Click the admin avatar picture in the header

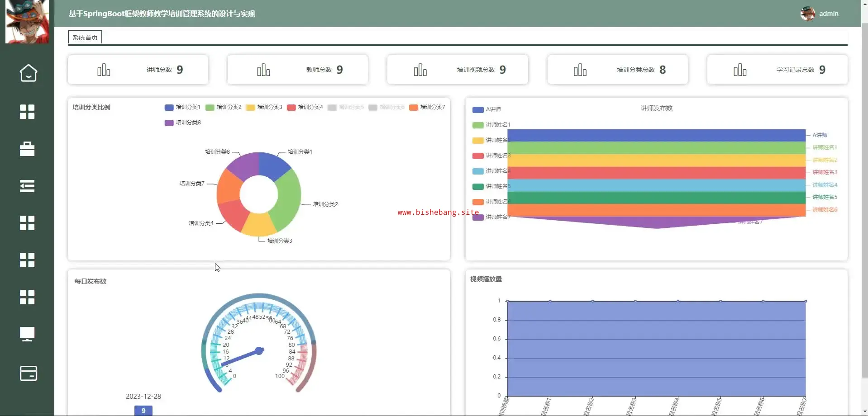click(807, 14)
